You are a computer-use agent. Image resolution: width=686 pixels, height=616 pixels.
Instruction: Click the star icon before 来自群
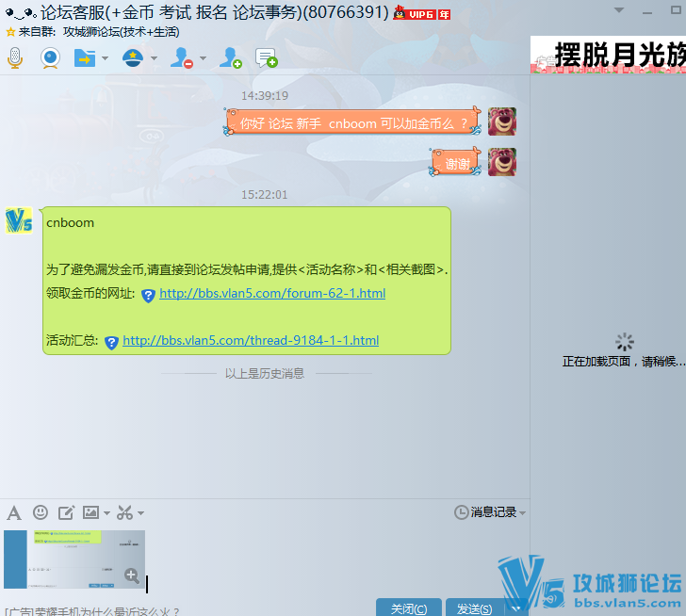(10, 32)
